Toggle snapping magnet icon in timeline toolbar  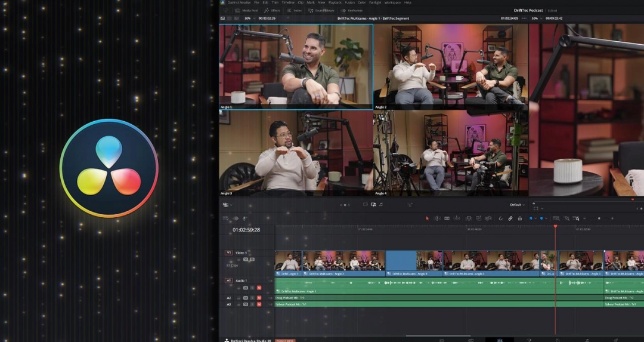pos(501,218)
